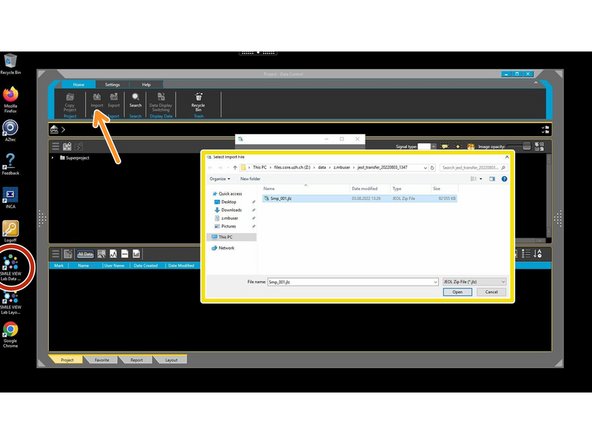592x444 pixels.
Task: Click the up-folder arrow in file dialog
Action: 235,167
